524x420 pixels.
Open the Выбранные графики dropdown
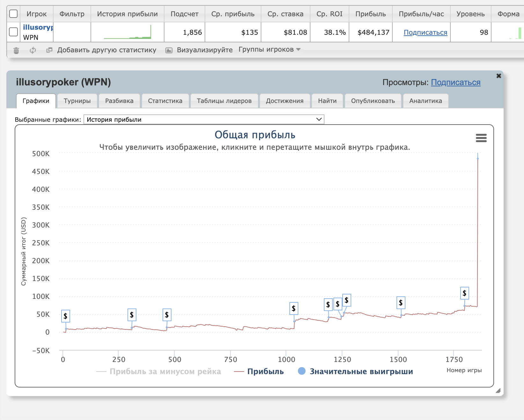(204, 119)
